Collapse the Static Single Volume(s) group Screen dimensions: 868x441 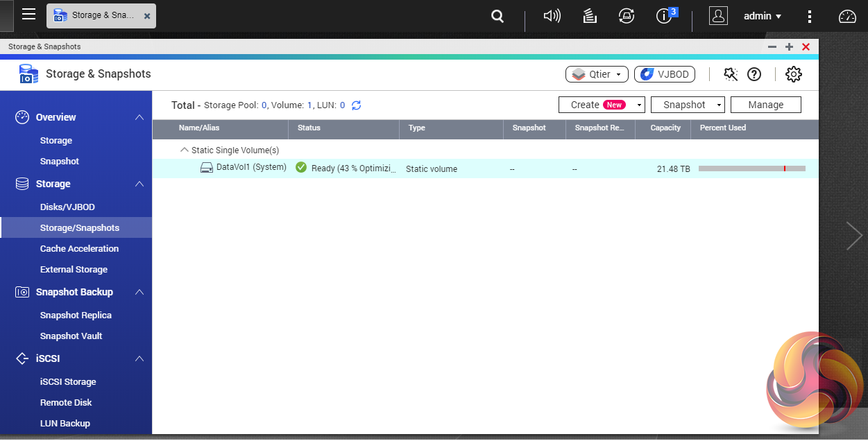[185, 150]
